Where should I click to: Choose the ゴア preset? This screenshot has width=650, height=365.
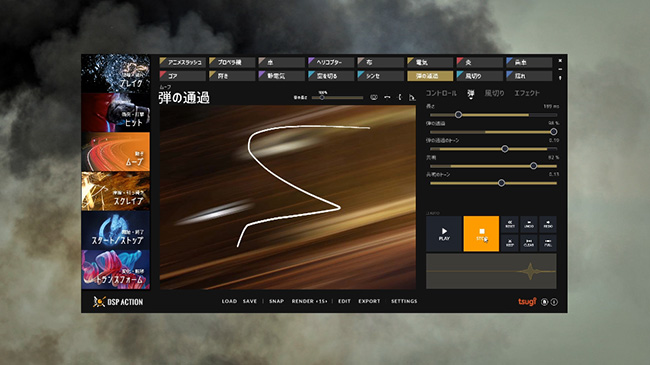coord(182,76)
